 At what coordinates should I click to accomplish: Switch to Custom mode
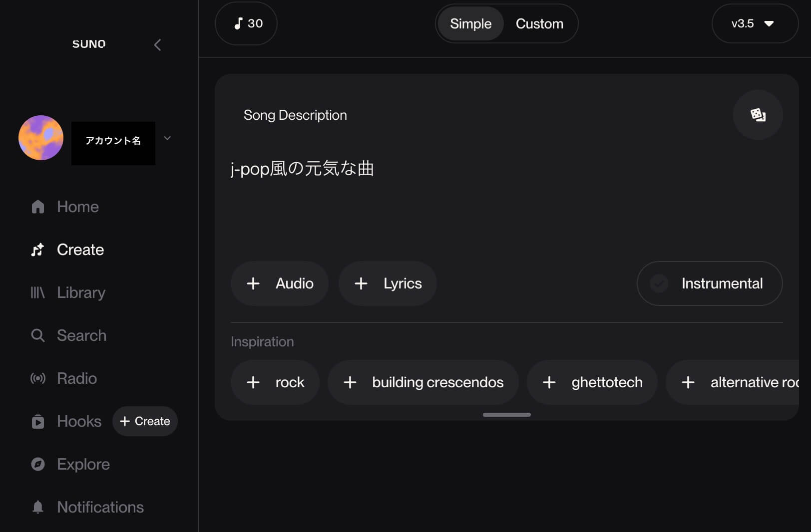pyautogui.click(x=539, y=23)
